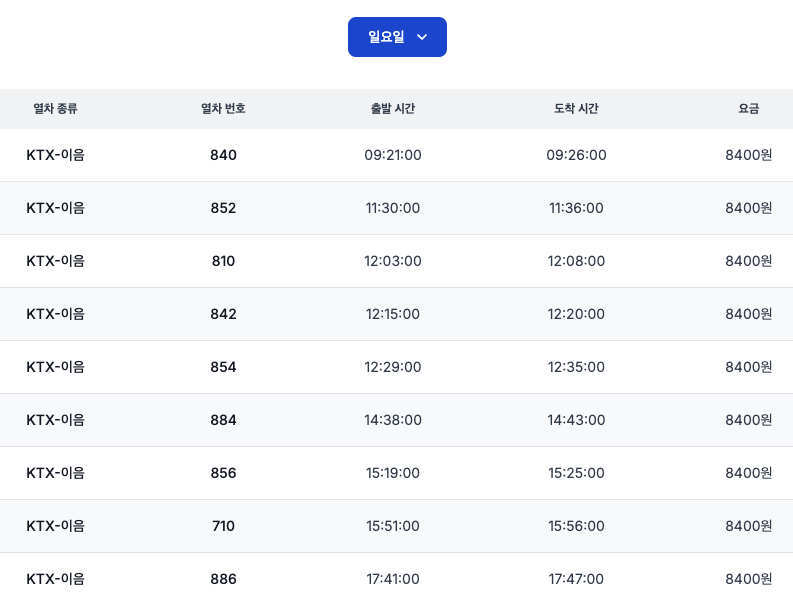Click KTX-이음 in train 810 row
This screenshot has height=597, width=793.
pyautogui.click(x=55, y=261)
